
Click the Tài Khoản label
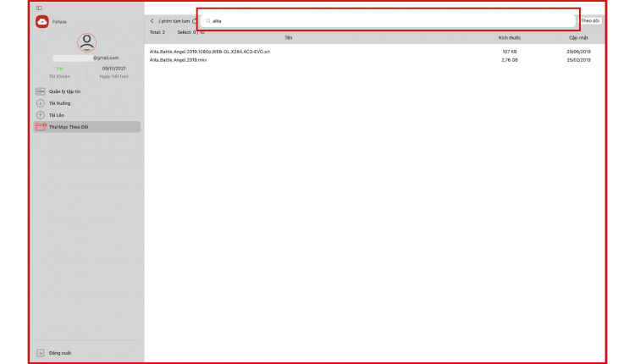59,76
